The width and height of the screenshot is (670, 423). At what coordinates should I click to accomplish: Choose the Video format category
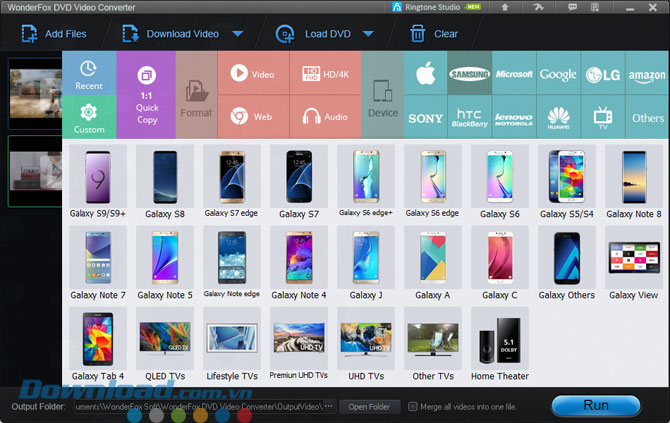(253, 73)
